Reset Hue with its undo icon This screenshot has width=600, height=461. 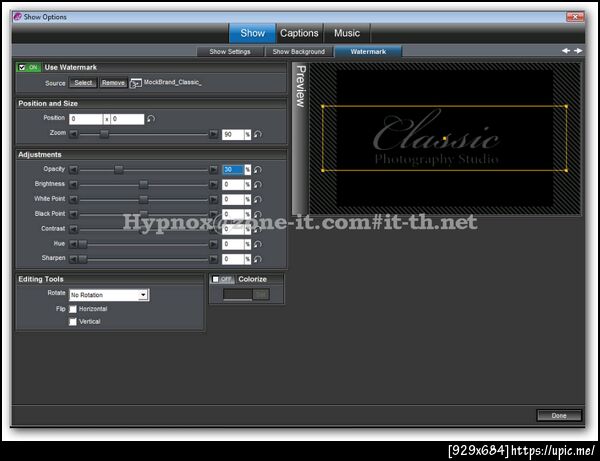click(258, 244)
